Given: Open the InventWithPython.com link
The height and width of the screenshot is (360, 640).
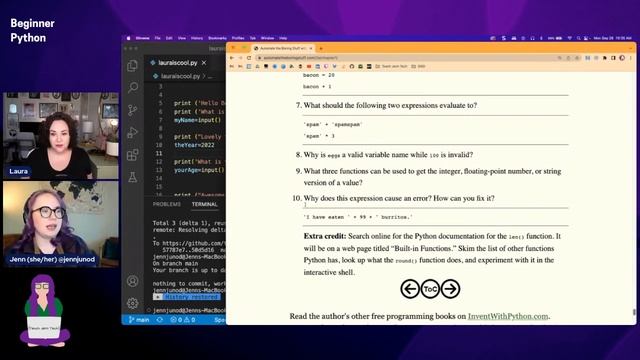Looking at the screenshot, I should coord(508,316).
